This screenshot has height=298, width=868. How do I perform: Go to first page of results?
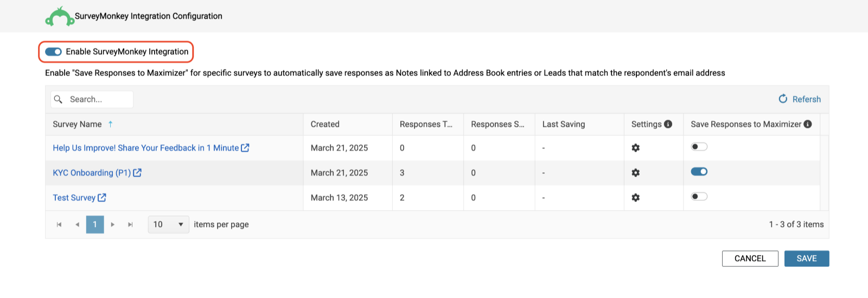click(59, 224)
